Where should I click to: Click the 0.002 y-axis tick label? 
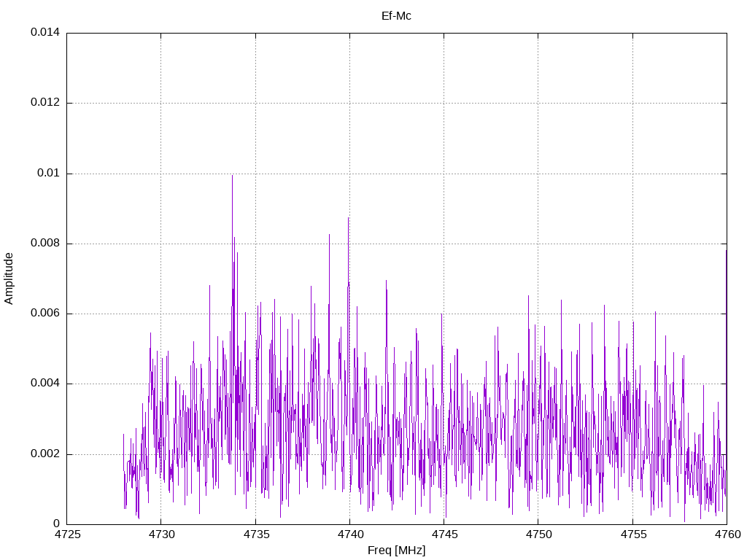(x=45, y=454)
